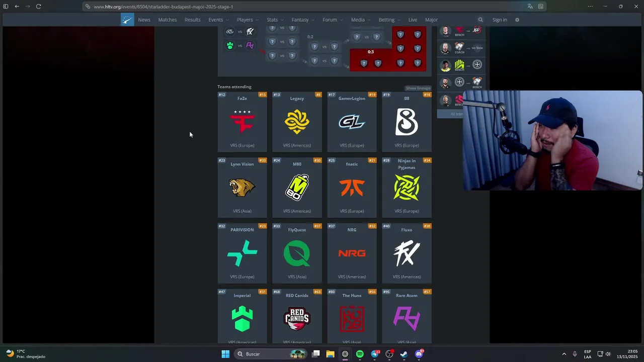Open the FaZe team logo
The image size is (644, 362).
[x=242, y=122]
